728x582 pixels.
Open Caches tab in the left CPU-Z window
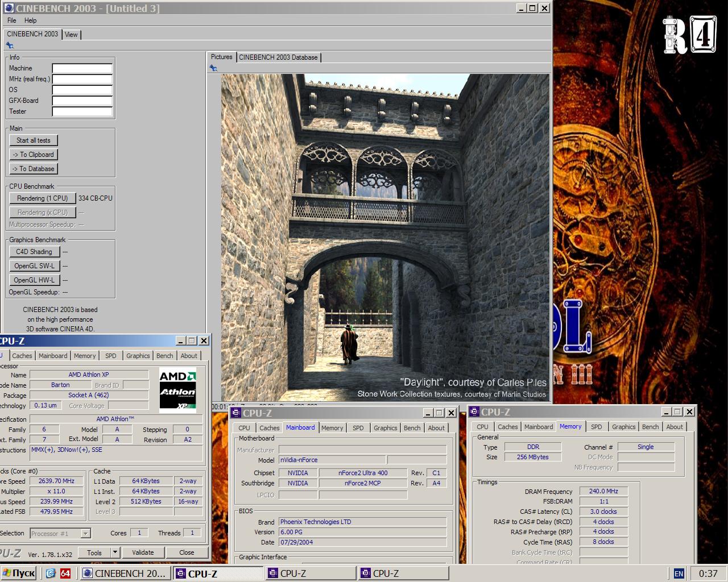click(22, 356)
